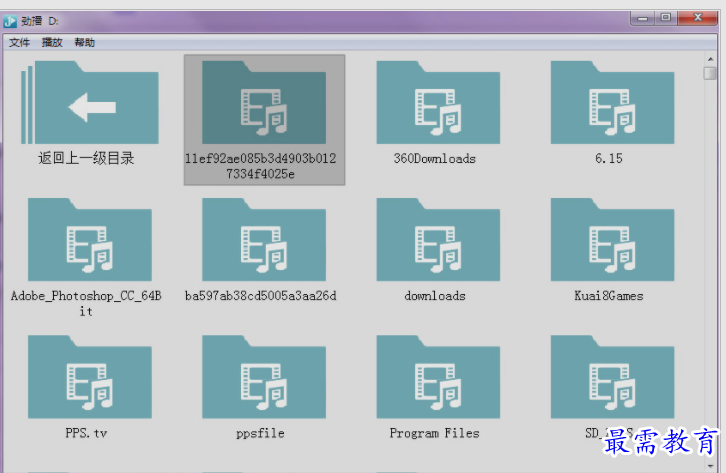
Task: Open the 文件 menu
Action: [x=19, y=43]
